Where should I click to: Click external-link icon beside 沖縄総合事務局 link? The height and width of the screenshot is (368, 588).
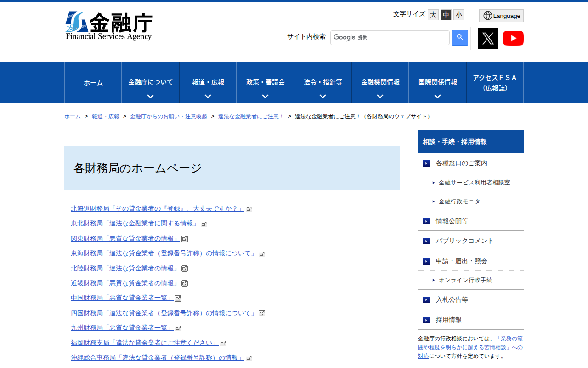coord(249,358)
